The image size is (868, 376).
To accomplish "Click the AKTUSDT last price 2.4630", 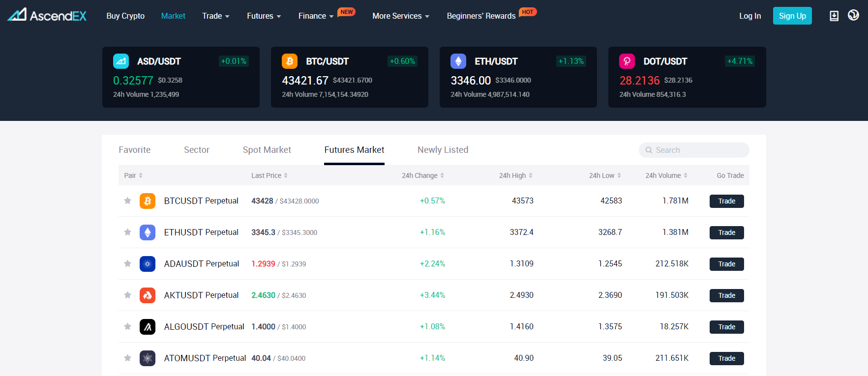I will click(264, 295).
